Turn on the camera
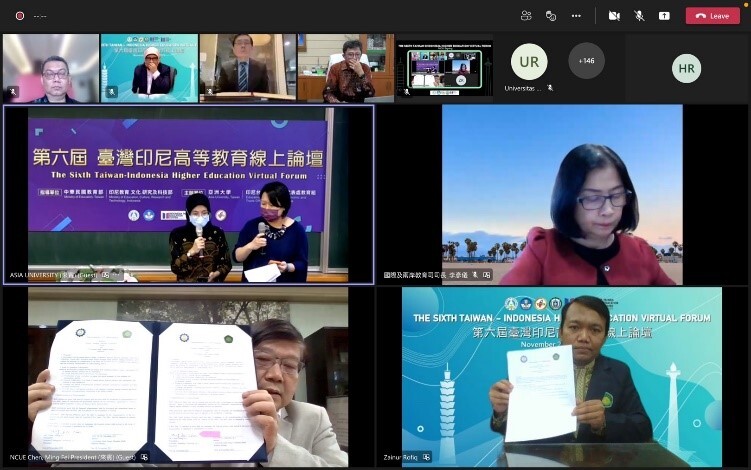The width and height of the screenshot is (751, 470). (x=614, y=16)
